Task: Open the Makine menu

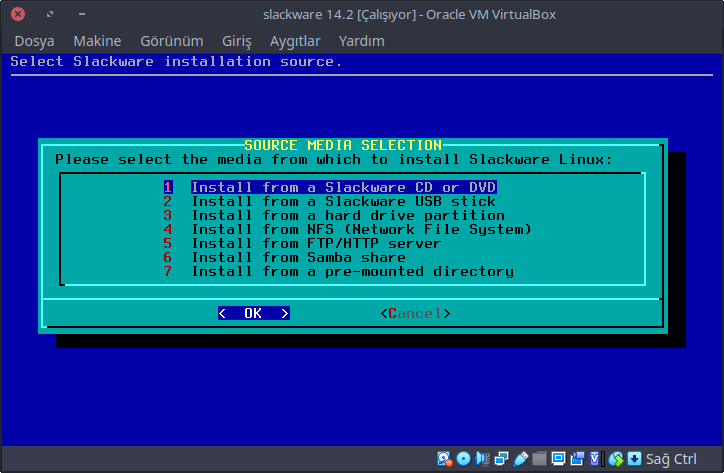Action: click(97, 41)
